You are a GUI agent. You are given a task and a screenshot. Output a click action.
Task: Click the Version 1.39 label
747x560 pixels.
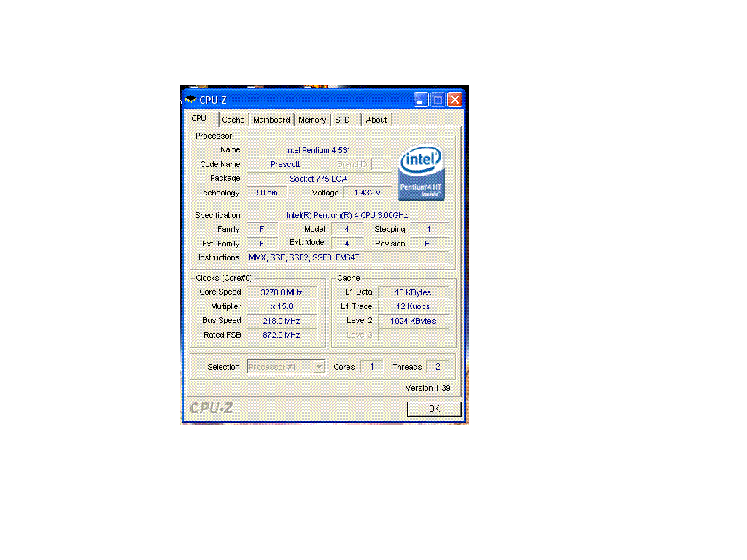[x=427, y=388]
